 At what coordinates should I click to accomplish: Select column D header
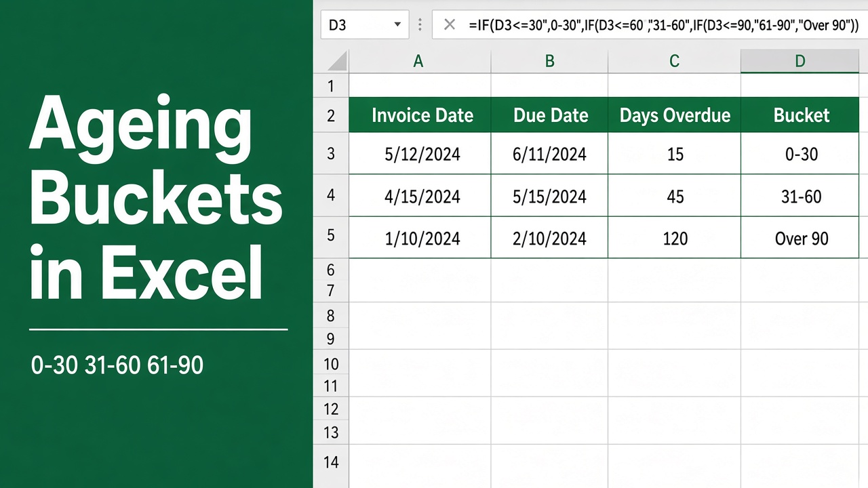(800, 61)
